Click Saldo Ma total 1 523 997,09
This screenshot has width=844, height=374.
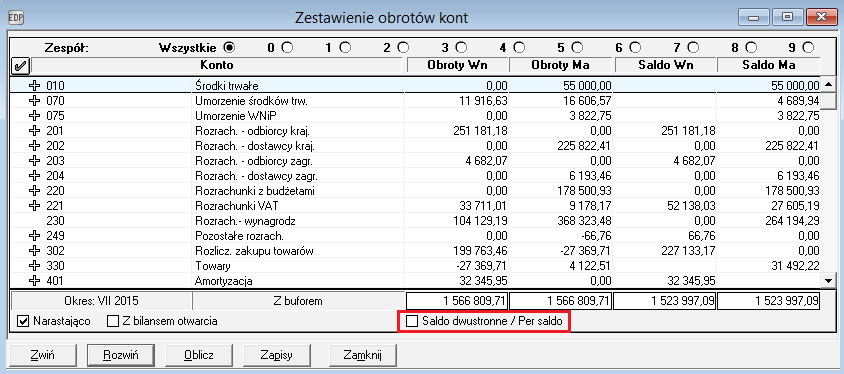(769, 301)
